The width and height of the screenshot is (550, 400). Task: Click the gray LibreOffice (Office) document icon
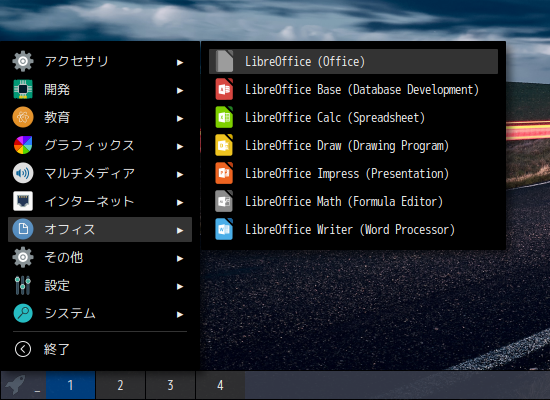224,61
